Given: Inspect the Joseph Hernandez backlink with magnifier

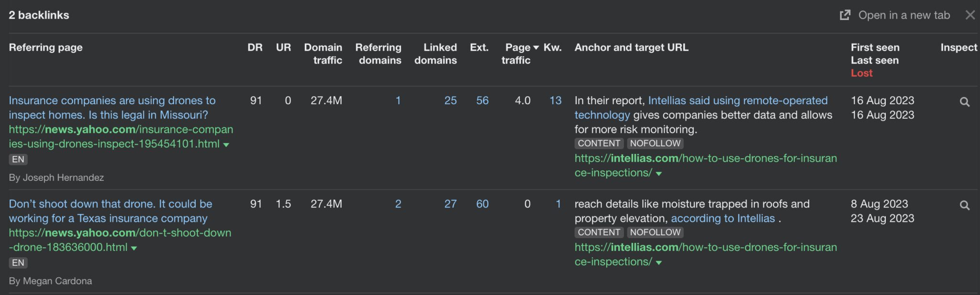Looking at the screenshot, I should click(965, 102).
